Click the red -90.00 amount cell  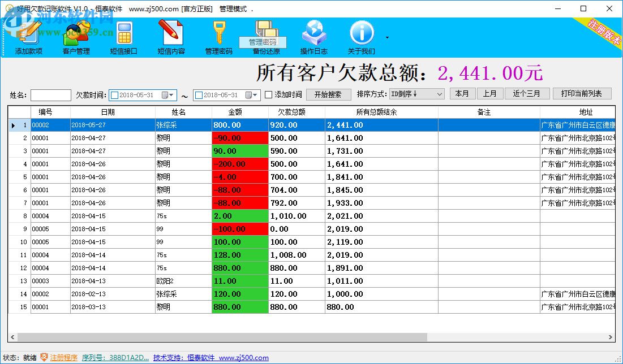(240, 138)
